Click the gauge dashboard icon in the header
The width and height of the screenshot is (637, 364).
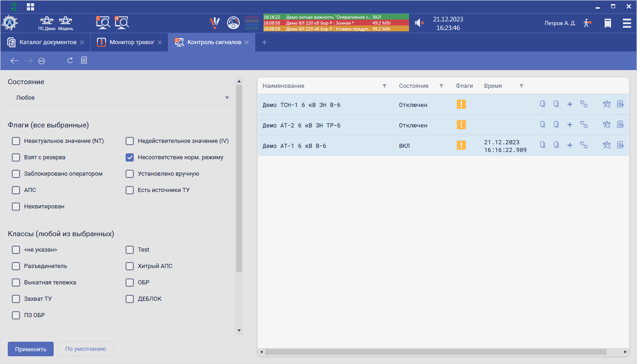(233, 23)
